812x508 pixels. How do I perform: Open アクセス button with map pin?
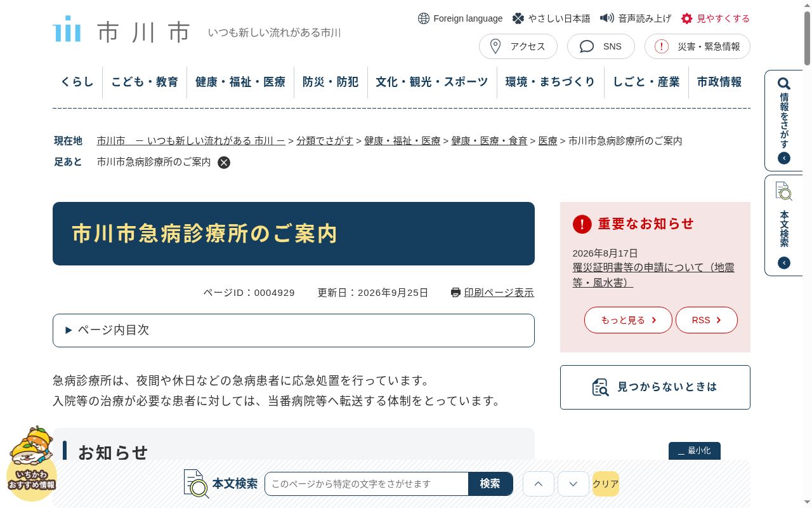(518, 46)
